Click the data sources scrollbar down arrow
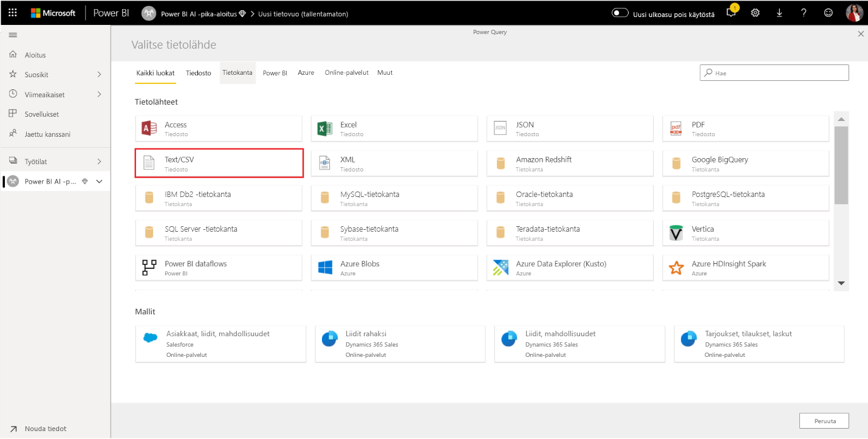This screenshot has width=868, height=439. coord(841,283)
